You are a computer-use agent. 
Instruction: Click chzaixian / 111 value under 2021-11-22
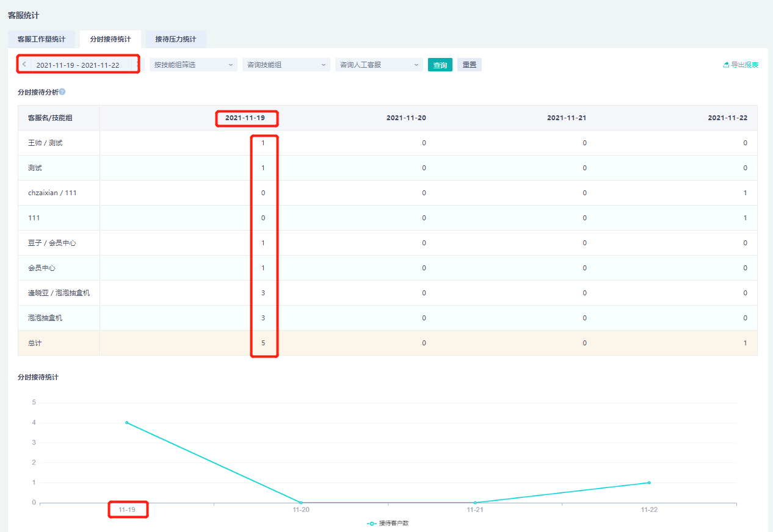746,193
